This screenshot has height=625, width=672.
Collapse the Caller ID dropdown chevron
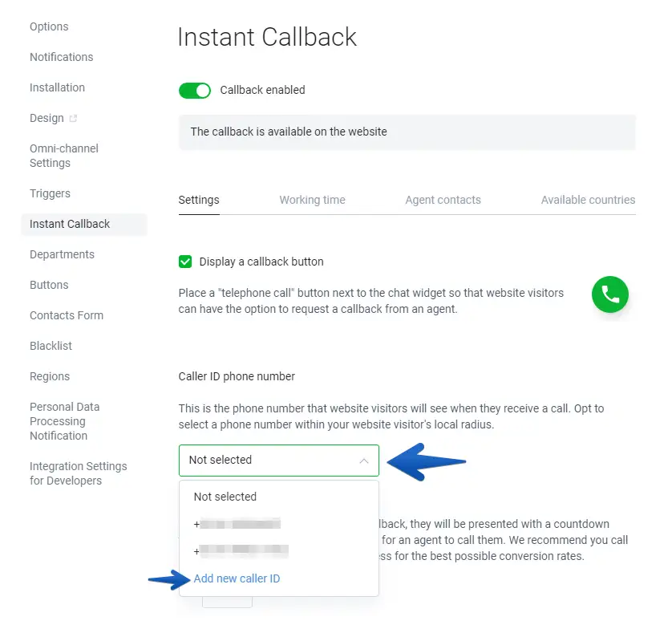[x=364, y=461]
